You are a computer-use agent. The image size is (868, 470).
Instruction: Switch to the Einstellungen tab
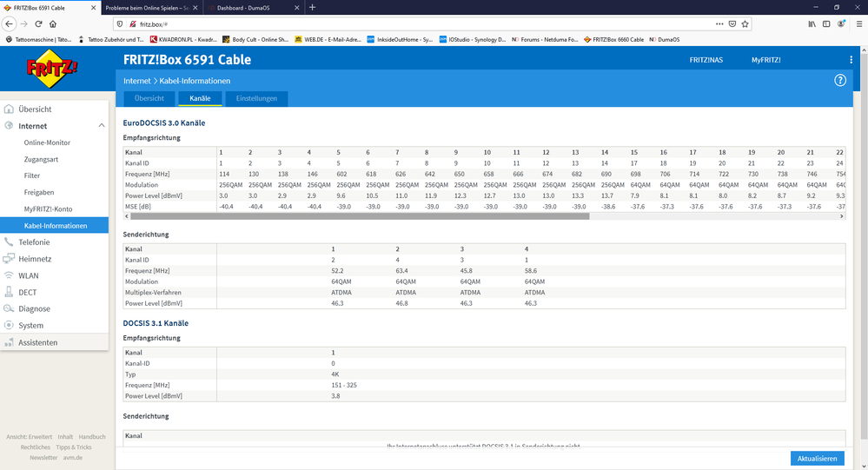[x=256, y=98]
